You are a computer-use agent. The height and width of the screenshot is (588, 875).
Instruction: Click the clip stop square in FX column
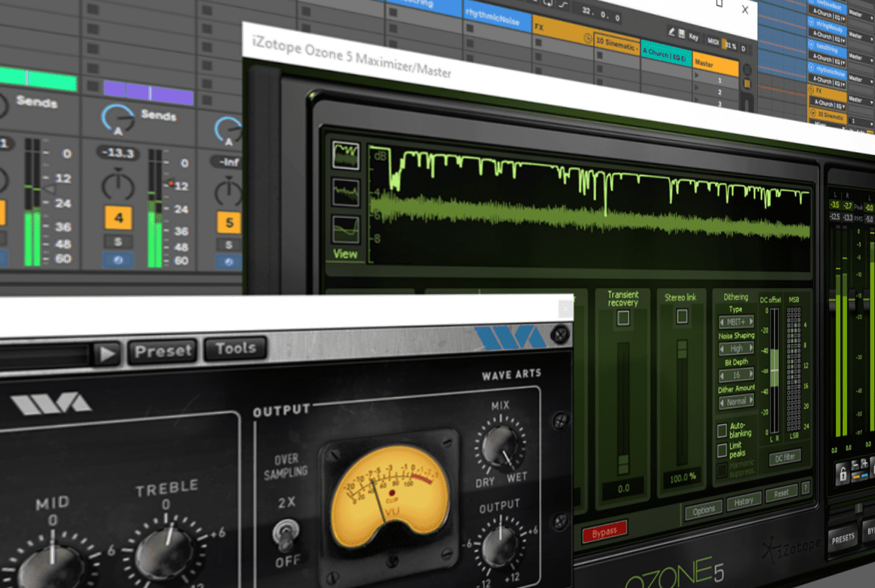pyautogui.click(x=538, y=42)
